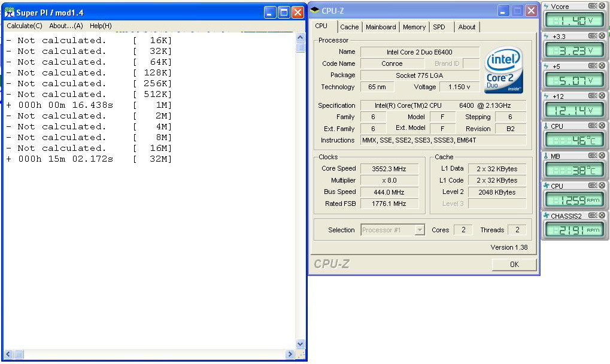The height and width of the screenshot is (364, 610).
Task: Minimize the CPU-Z window
Action: [x=503, y=11]
